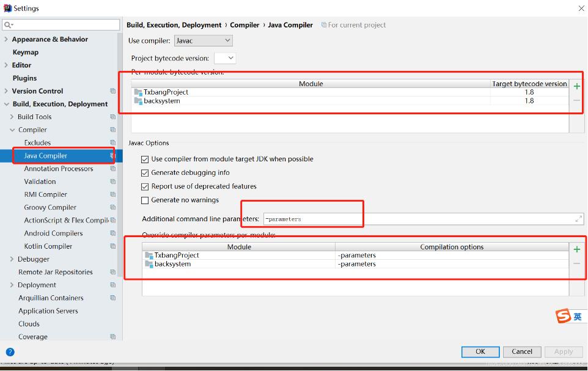Click the project-level icon beside Excludes
This screenshot has width=588, height=371.
[x=112, y=142]
